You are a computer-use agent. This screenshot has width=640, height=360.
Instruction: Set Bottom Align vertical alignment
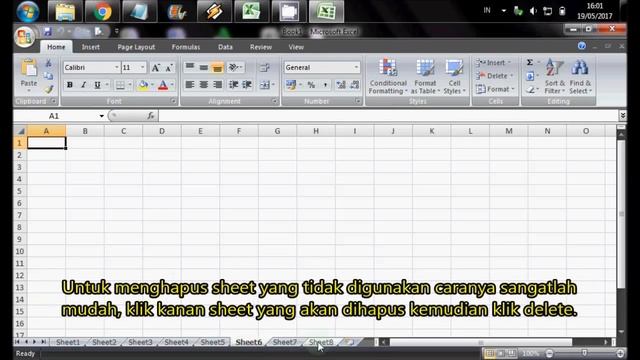[217, 67]
